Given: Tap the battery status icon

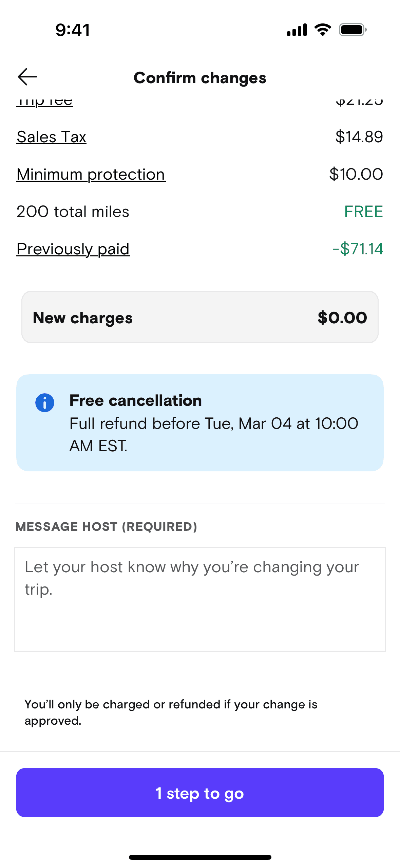Looking at the screenshot, I should click(x=353, y=30).
